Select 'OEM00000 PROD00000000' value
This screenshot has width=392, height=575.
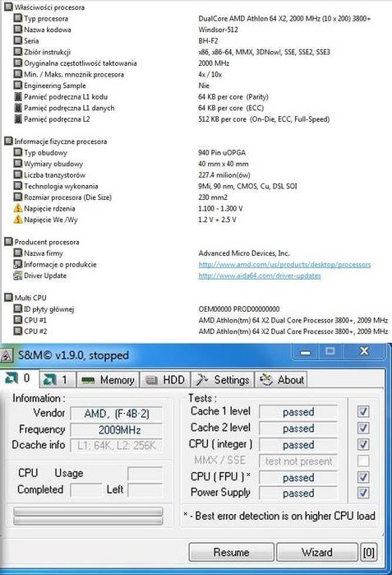pos(239,309)
